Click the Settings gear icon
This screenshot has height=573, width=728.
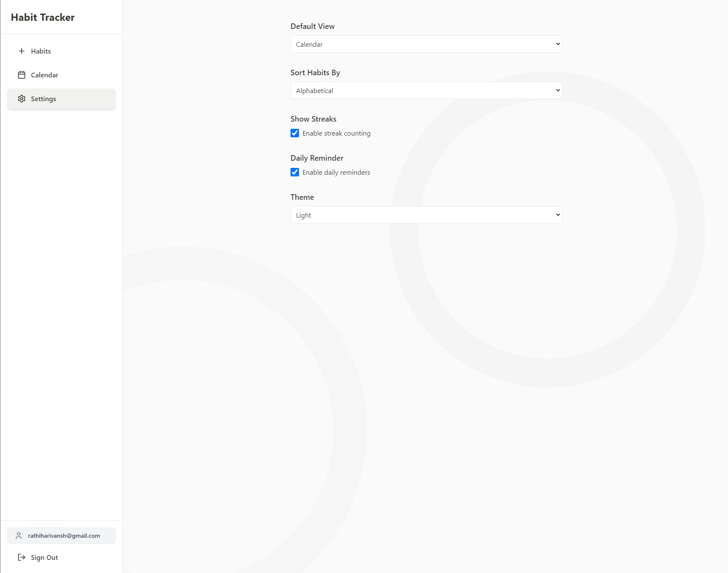pos(22,99)
